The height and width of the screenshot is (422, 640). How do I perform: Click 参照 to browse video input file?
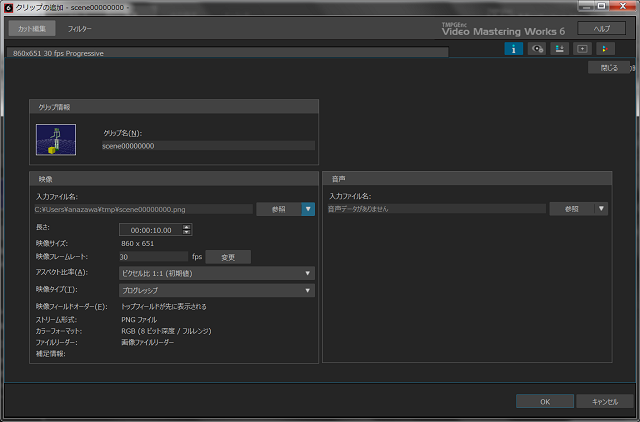click(x=278, y=209)
